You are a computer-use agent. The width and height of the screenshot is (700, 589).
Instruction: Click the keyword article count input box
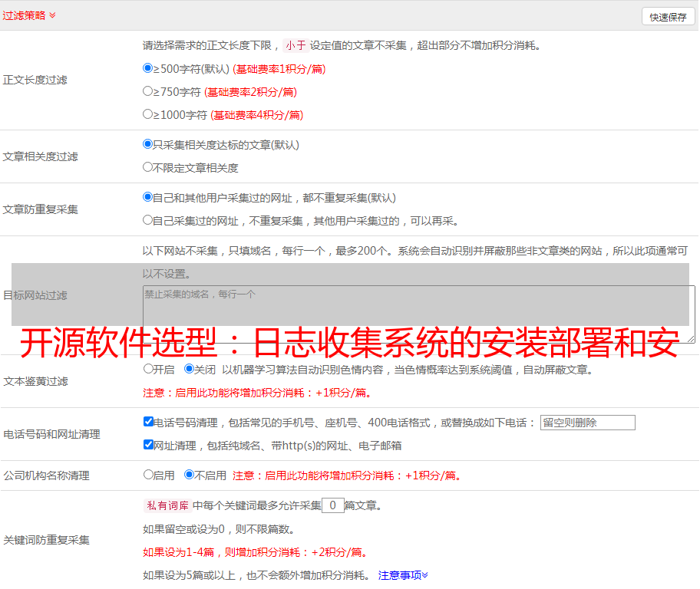click(332, 505)
